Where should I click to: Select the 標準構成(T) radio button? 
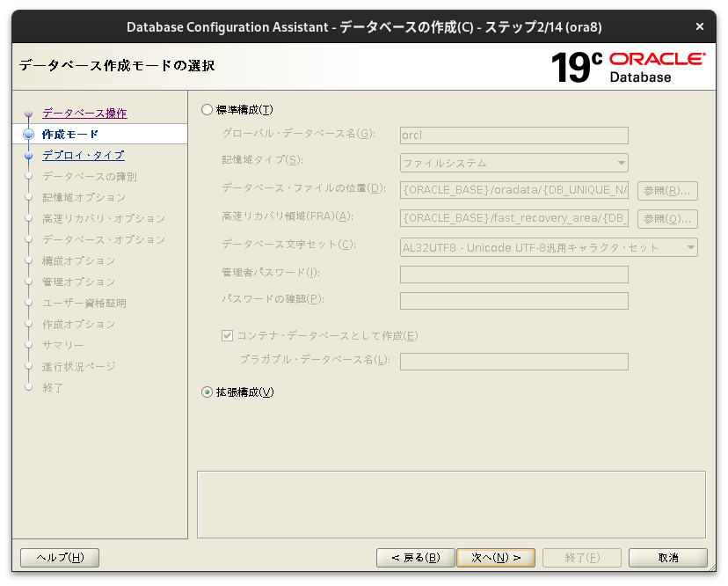click(x=207, y=109)
